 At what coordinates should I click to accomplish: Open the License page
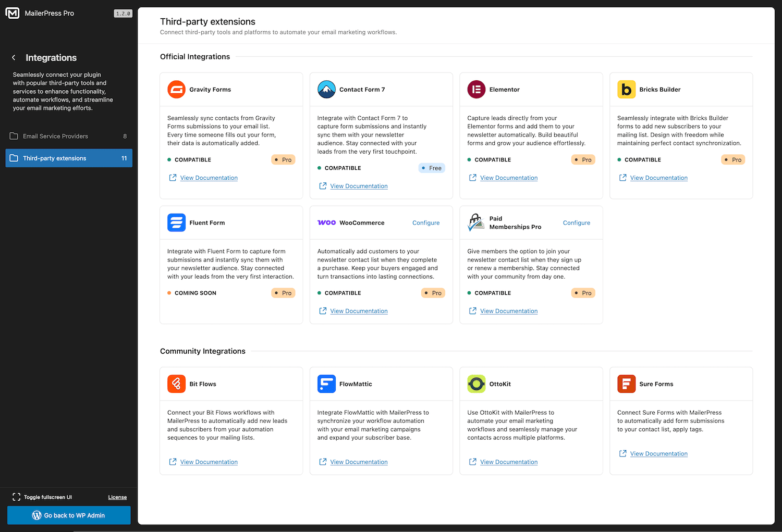tap(117, 497)
